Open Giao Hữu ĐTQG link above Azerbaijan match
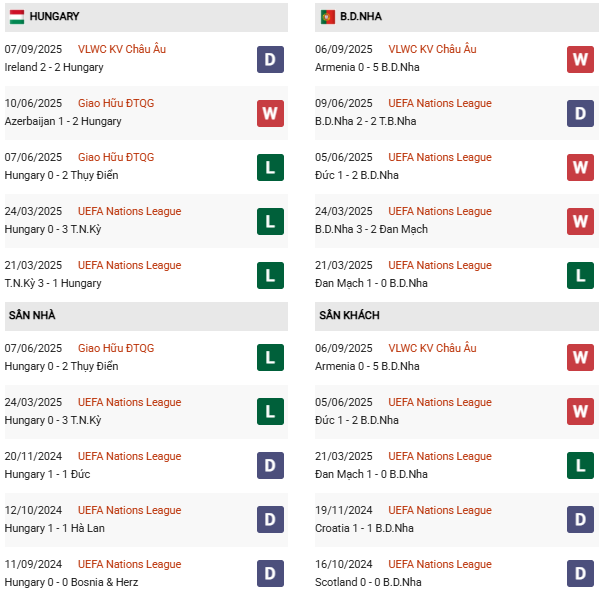600x594 pixels. tap(116, 103)
